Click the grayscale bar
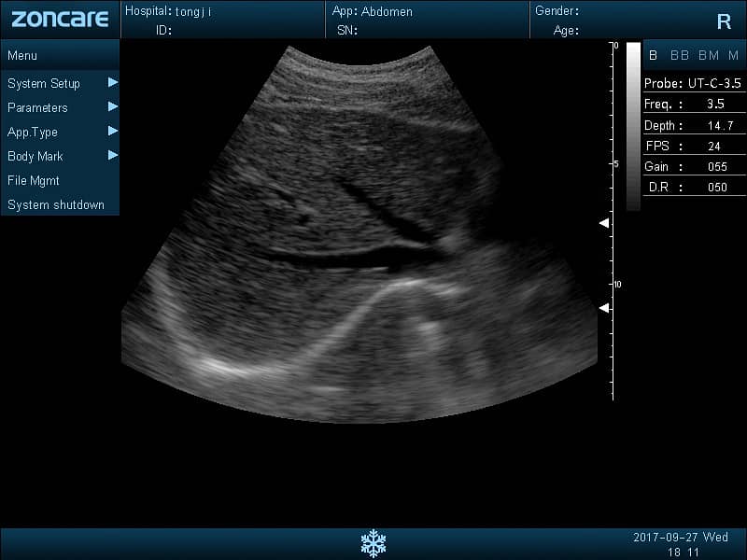747x560 pixels. click(x=633, y=126)
